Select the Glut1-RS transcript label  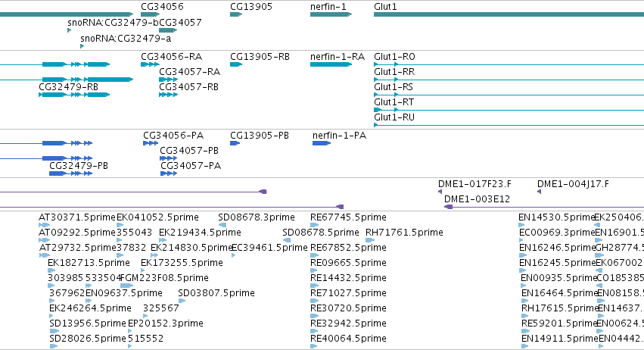click(x=394, y=87)
